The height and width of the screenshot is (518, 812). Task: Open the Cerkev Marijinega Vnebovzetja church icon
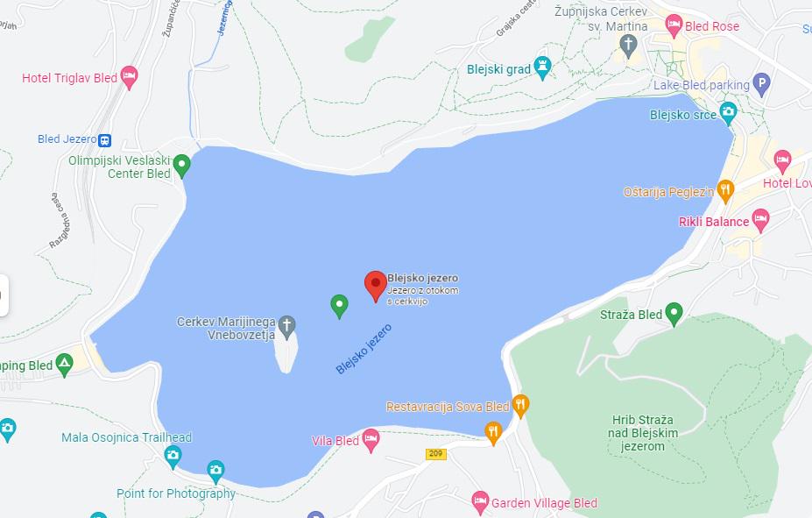tap(286, 326)
